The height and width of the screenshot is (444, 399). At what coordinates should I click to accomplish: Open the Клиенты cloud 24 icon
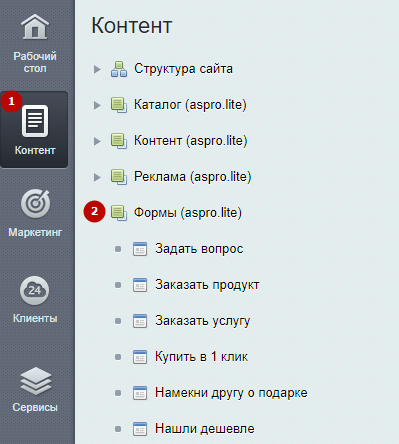pos(35,291)
